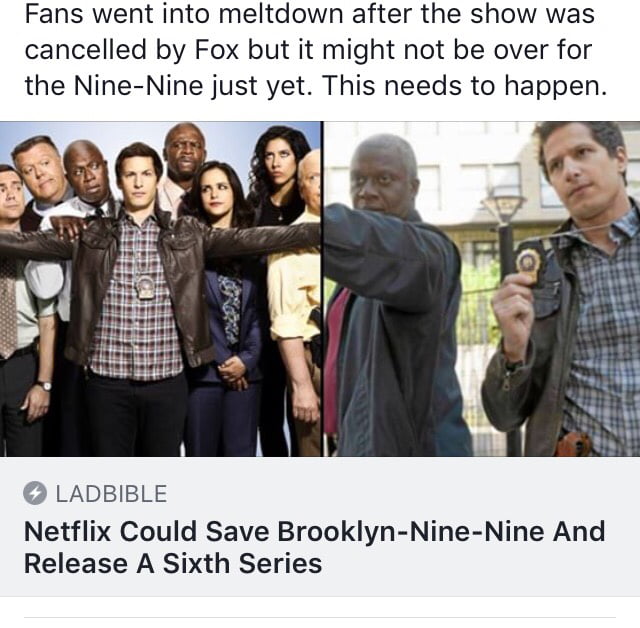Screen dimensions: 640x628
Task: Tap the caption starting Fans went into meltdown
Action: [316, 49]
